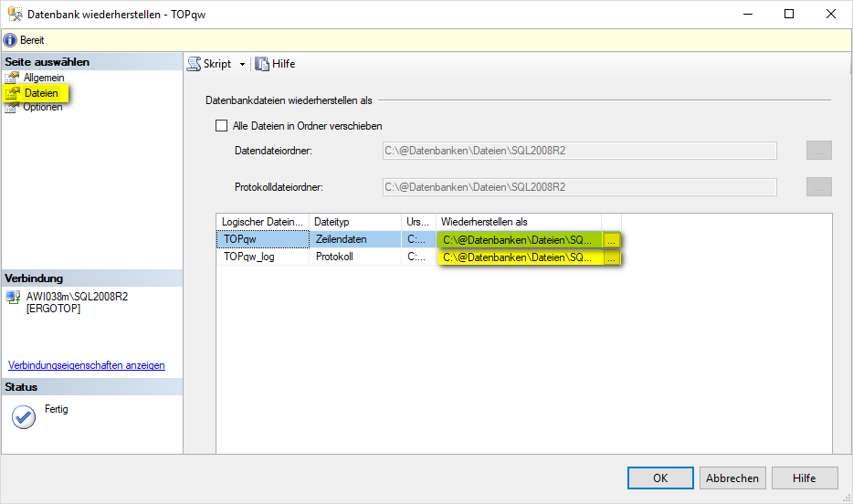Enable 'Alle Dateien in Ordner verschieben' checkbox
Image resolution: width=853 pixels, height=504 pixels.
221,126
